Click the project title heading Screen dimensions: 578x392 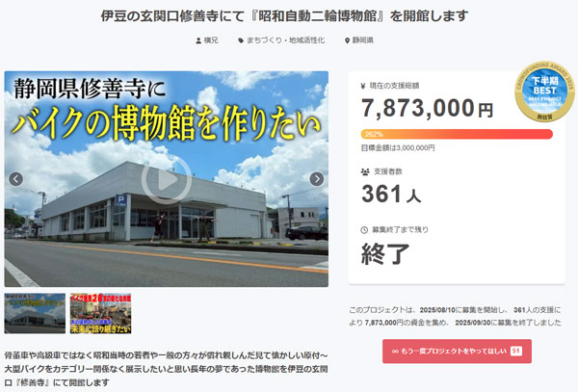tap(284, 15)
